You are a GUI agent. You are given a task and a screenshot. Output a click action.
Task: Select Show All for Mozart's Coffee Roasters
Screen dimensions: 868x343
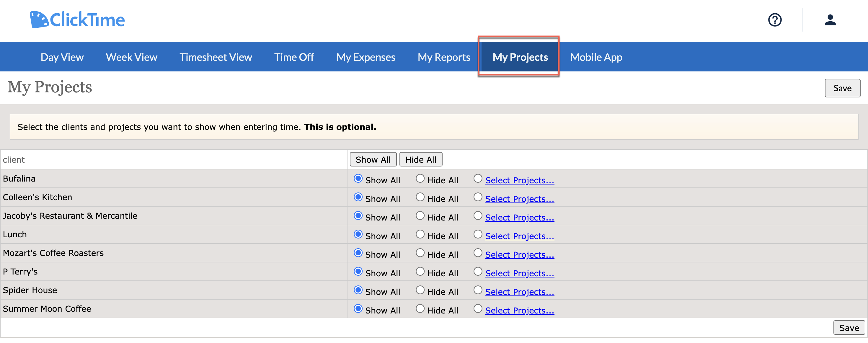(358, 252)
